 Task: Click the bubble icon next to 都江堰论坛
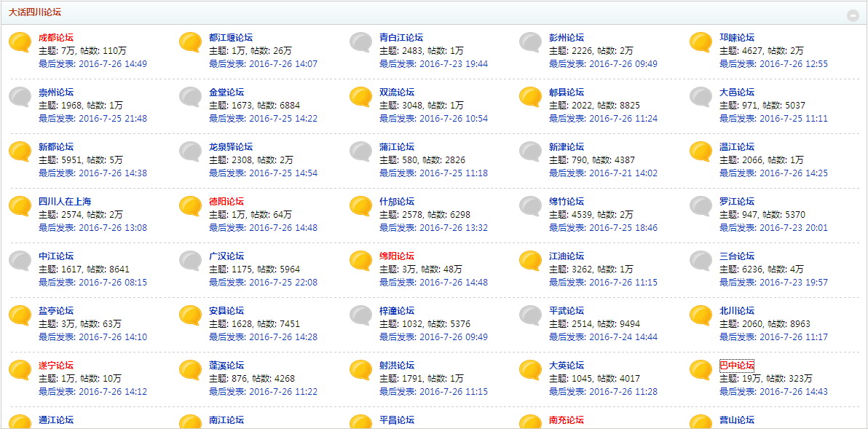[x=191, y=42]
